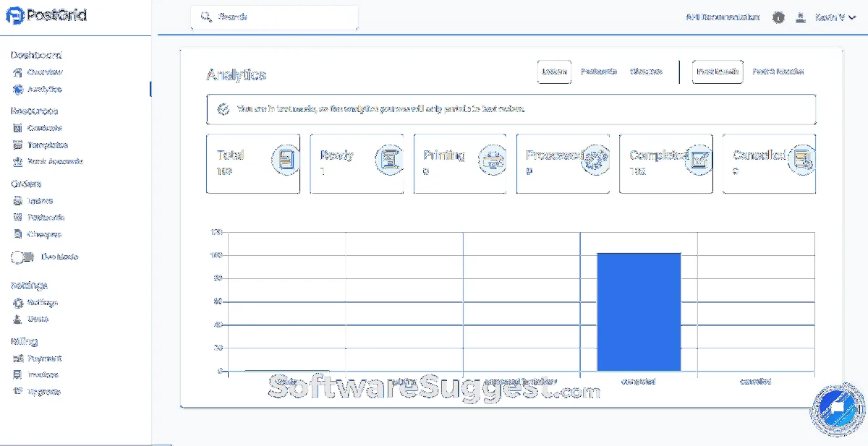Click the search magnifier icon

[x=206, y=17]
